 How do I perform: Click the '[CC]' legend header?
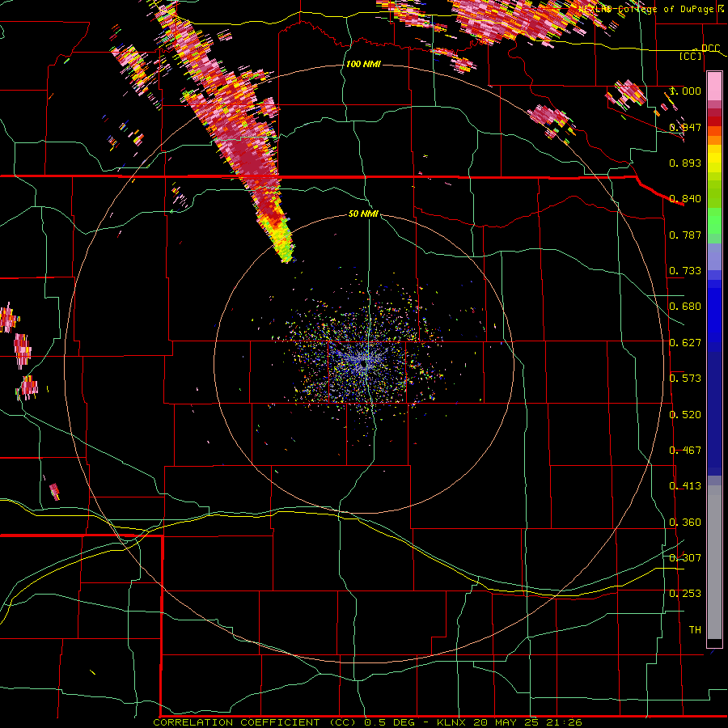(691, 56)
